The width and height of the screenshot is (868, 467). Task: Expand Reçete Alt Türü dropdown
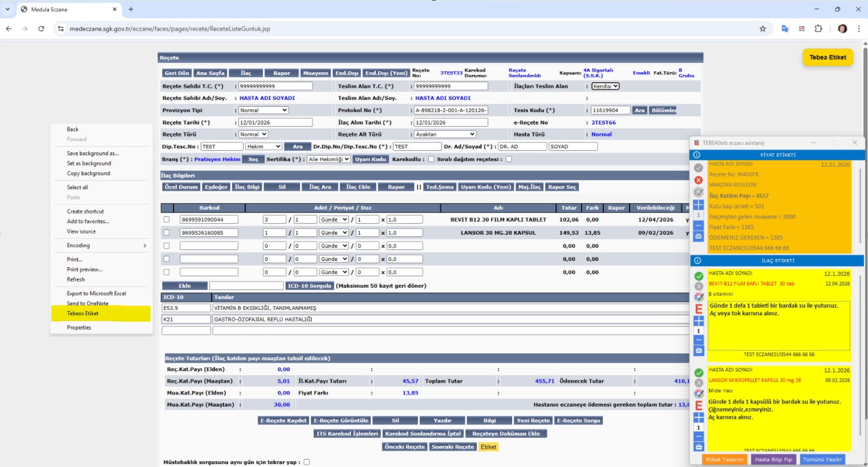click(445, 134)
